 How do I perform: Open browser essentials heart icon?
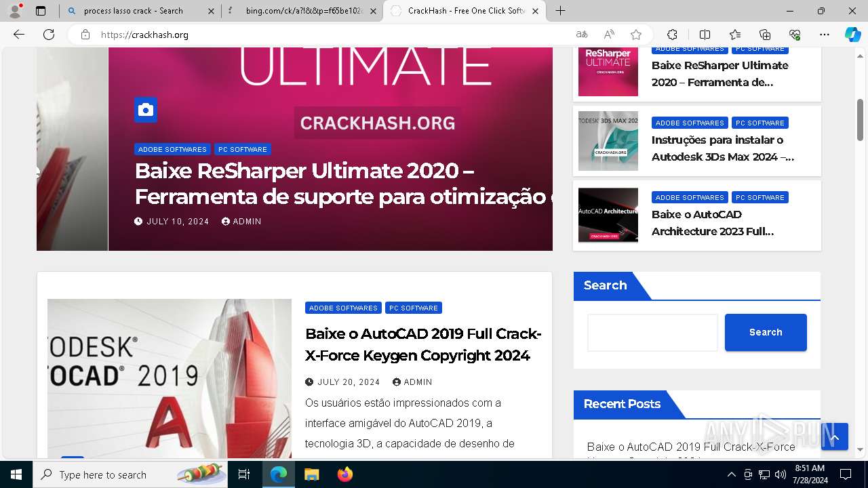(795, 35)
